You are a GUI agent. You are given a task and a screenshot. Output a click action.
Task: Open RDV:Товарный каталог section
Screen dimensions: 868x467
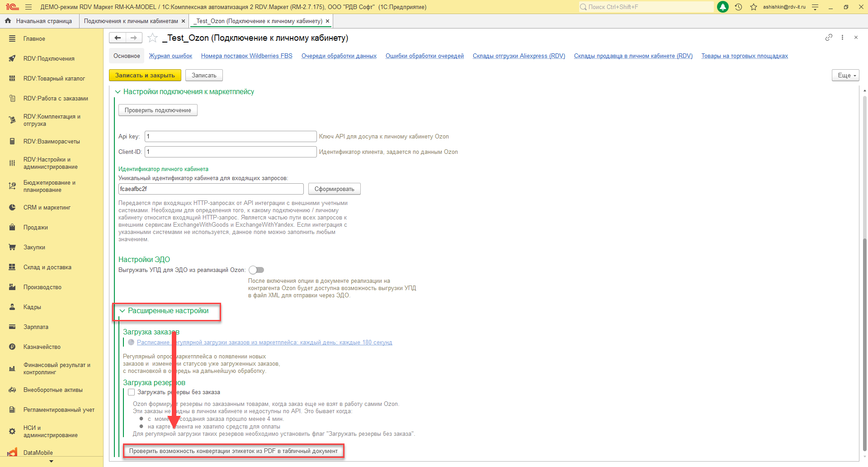54,79
